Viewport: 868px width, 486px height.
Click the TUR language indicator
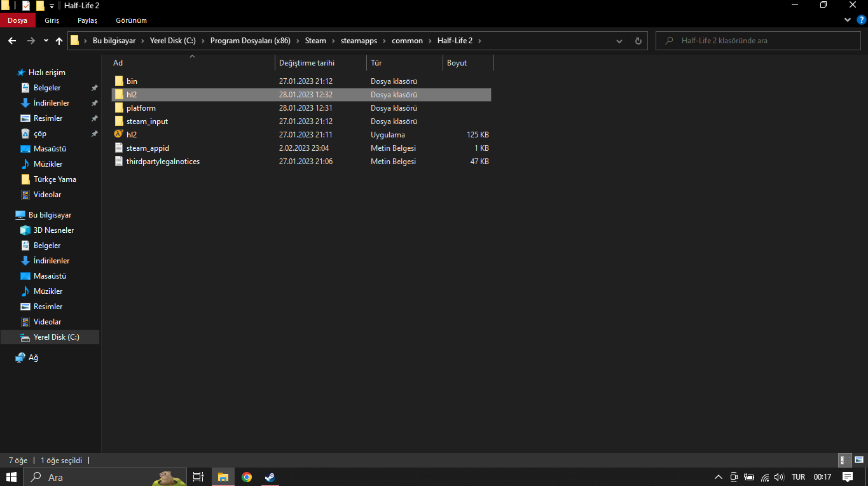click(x=798, y=477)
